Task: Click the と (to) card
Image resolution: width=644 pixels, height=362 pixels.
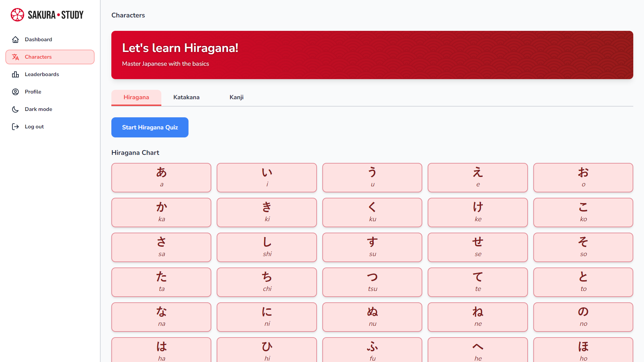Action: click(583, 282)
